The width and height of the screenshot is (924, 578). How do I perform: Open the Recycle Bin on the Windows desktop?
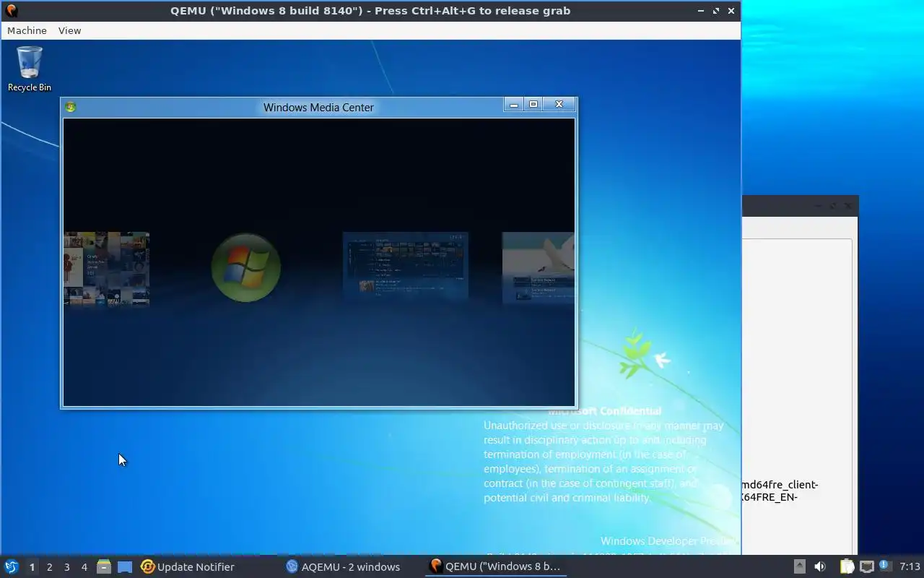point(30,69)
